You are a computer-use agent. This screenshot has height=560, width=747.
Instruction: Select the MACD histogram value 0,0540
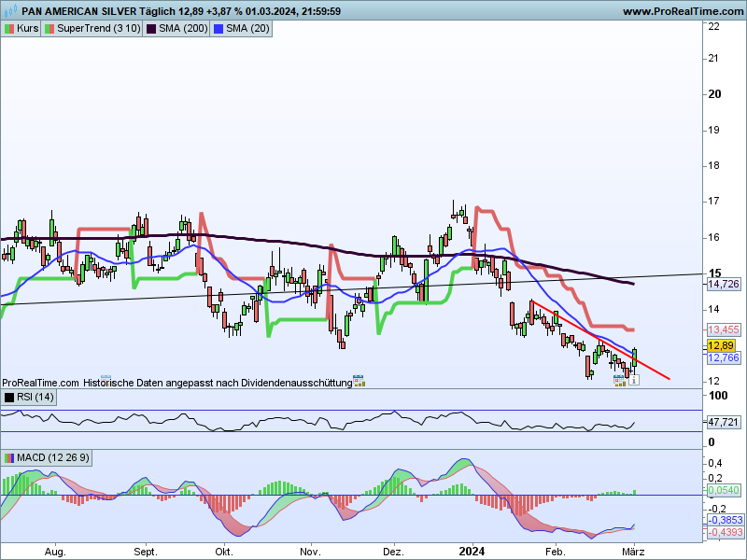(x=723, y=490)
